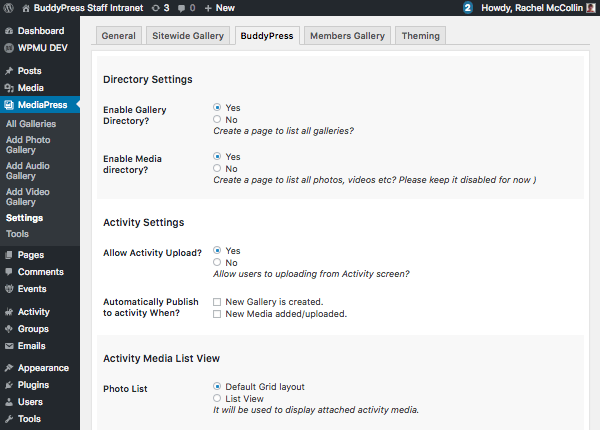This screenshot has width=600, height=430.
Task: Open the blue notifications badge showing 2
Action: [x=468, y=8]
